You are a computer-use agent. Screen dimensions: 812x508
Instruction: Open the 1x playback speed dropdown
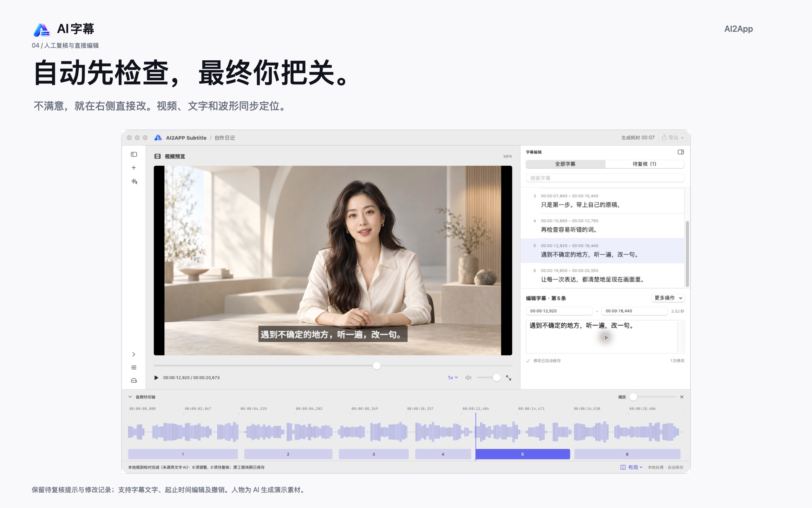tap(453, 378)
